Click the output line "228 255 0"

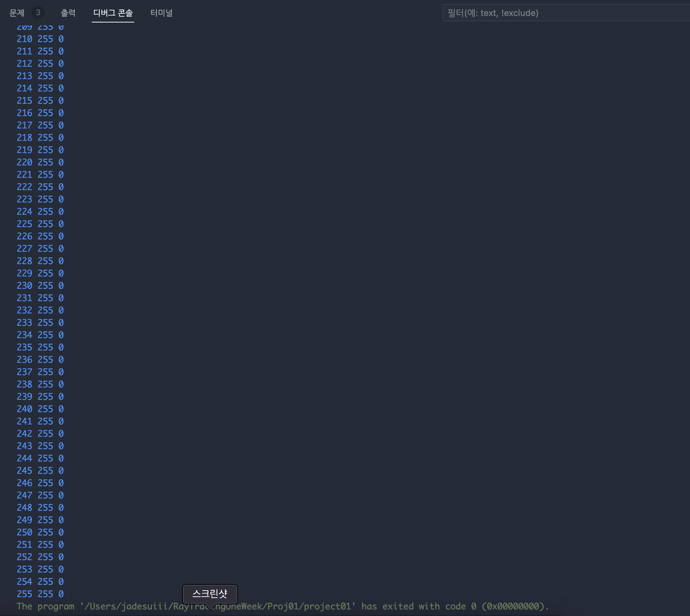click(40, 261)
